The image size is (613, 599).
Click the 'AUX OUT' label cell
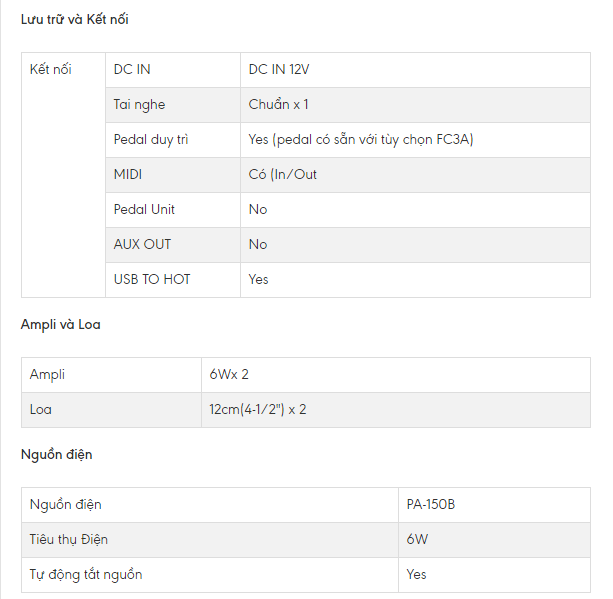(x=142, y=245)
